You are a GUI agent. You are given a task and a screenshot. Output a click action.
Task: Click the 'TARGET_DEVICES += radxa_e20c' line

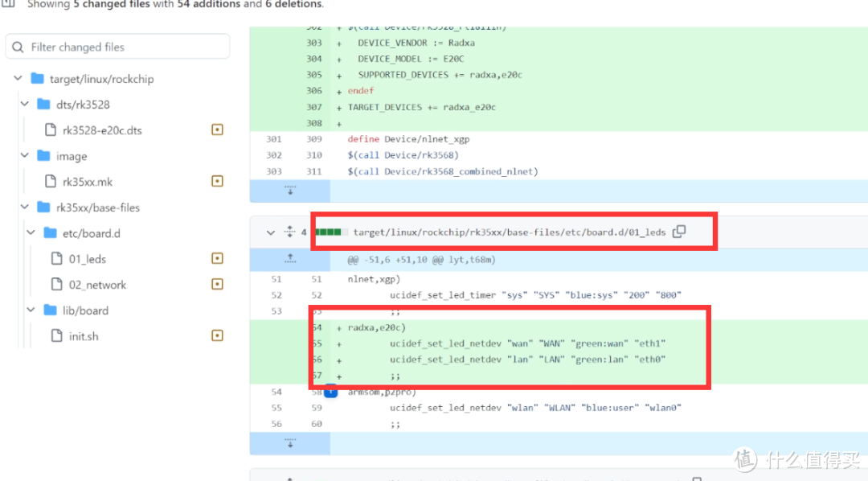(421, 107)
